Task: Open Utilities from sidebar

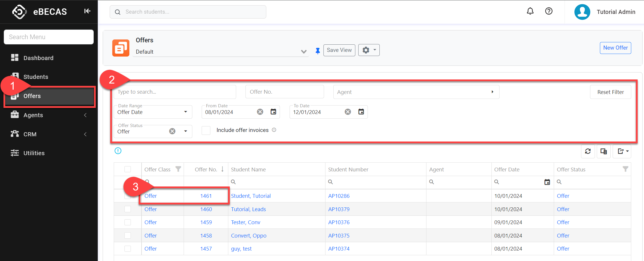Action: pyautogui.click(x=34, y=153)
